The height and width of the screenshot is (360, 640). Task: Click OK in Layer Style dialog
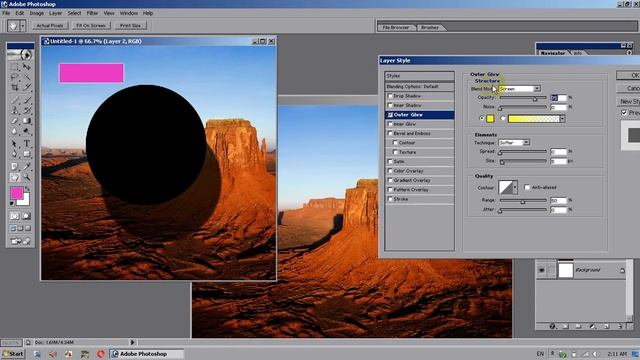tap(629, 75)
